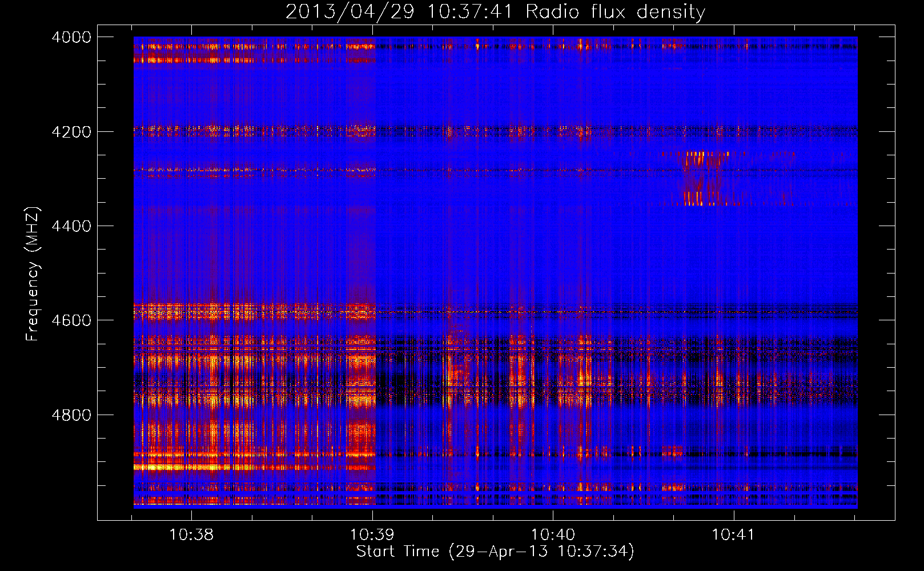Select the 10:41 time tick label
This screenshot has width=924, height=571.
tap(733, 535)
